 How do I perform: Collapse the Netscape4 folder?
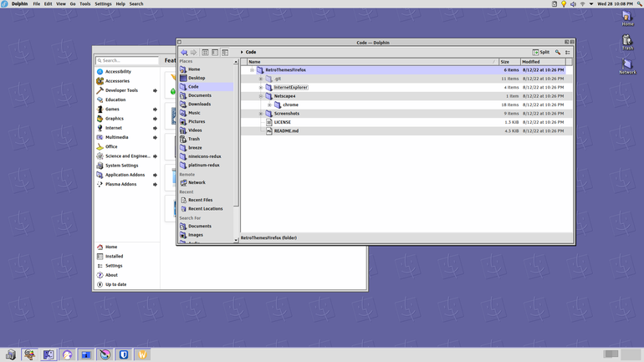(x=261, y=96)
